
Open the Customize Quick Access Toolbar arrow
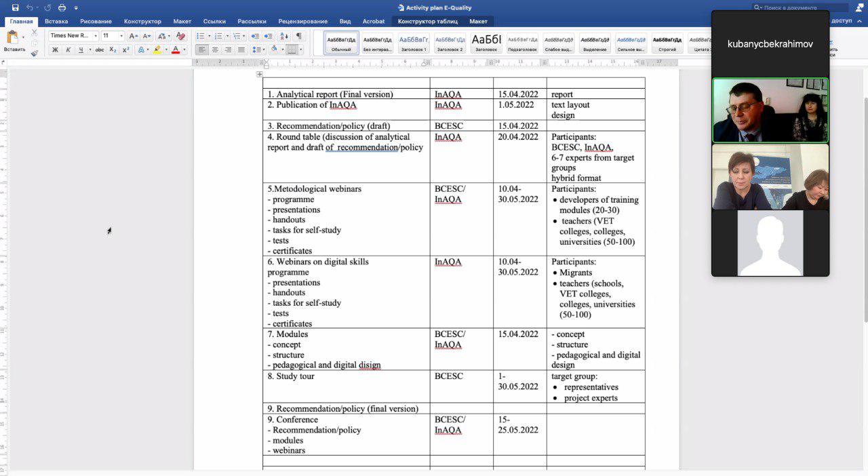pos(76,7)
